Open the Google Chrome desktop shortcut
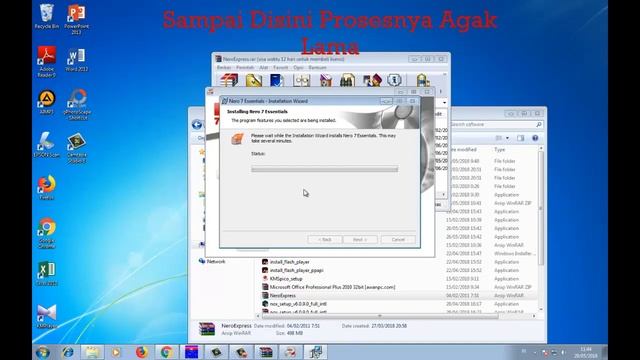This screenshot has width=640, height=360. point(47,233)
